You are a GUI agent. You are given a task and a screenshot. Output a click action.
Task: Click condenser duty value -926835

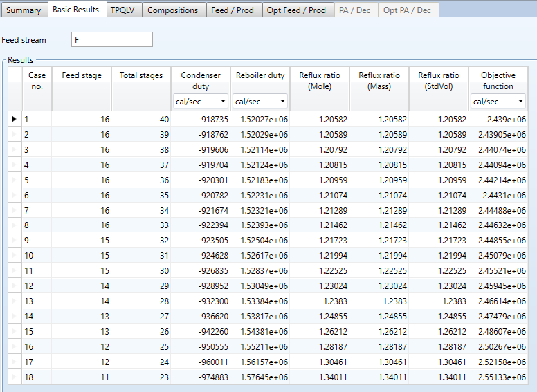(x=201, y=271)
